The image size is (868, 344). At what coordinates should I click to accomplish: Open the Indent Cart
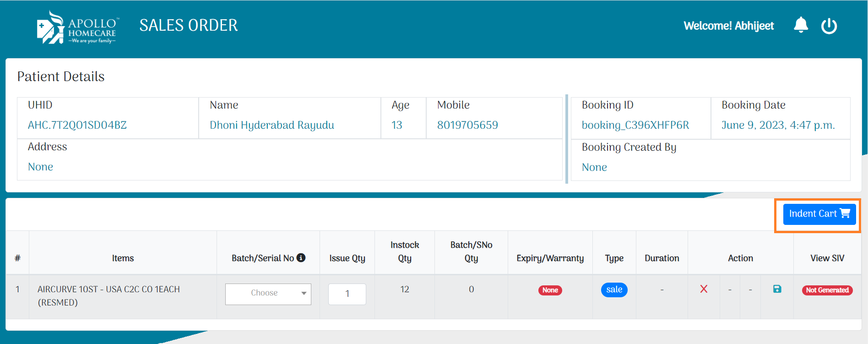tap(819, 214)
